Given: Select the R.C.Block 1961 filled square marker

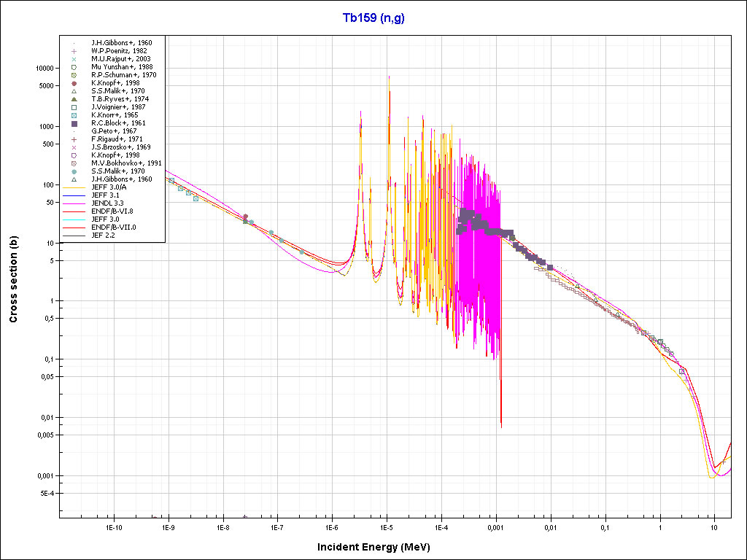Looking at the screenshot, I should tap(74, 123).
